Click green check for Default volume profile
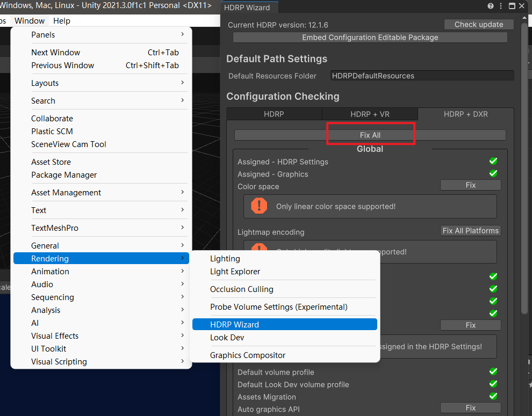 [493, 371]
